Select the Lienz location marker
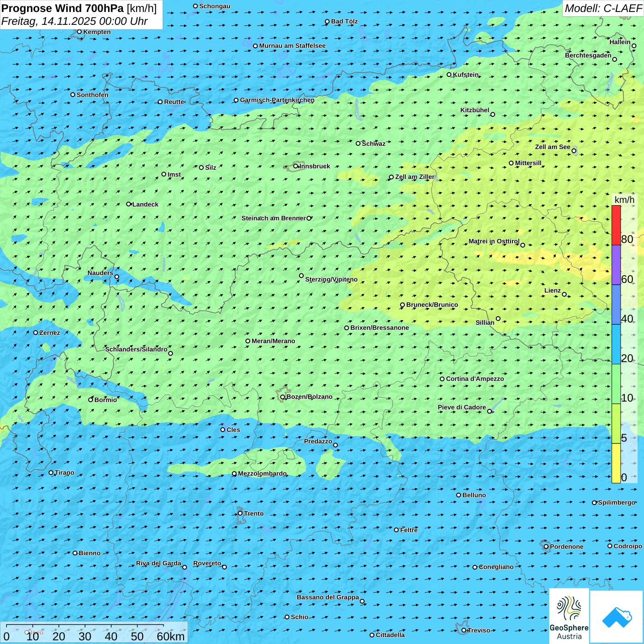 coord(564,294)
